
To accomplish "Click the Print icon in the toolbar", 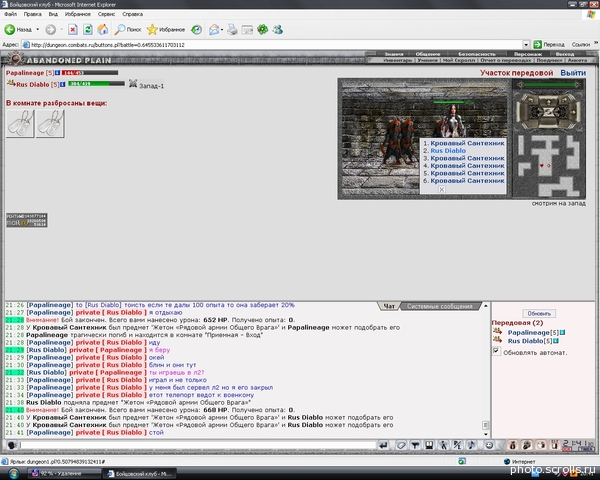I will coord(232,29).
